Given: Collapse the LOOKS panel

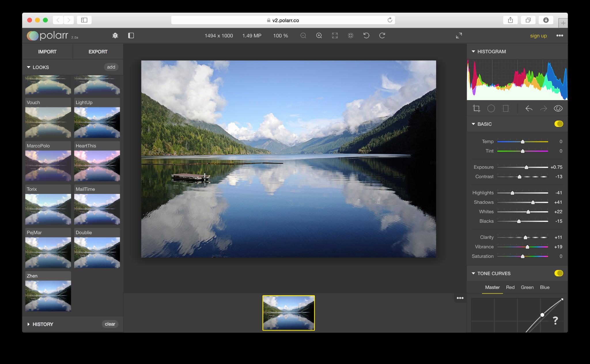Looking at the screenshot, I should point(29,67).
